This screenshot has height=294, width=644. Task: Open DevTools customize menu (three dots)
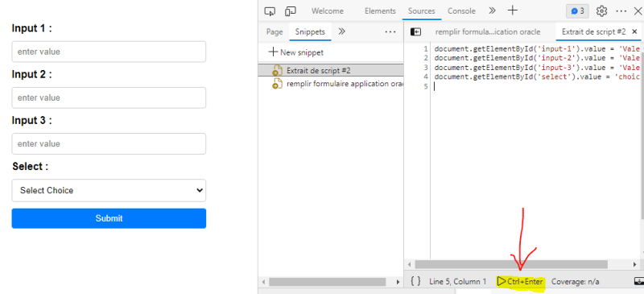coord(621,11)
